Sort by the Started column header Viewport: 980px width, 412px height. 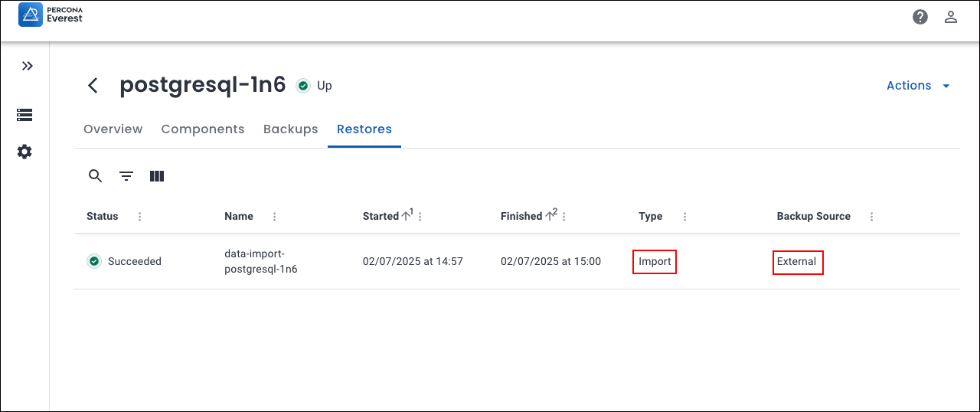(381, 217)
